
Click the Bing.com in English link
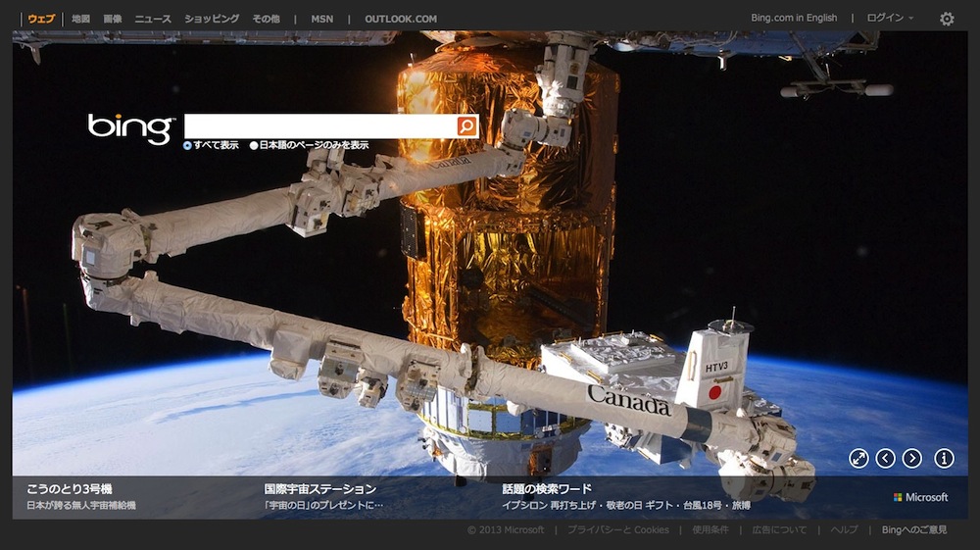pos(794,19)
